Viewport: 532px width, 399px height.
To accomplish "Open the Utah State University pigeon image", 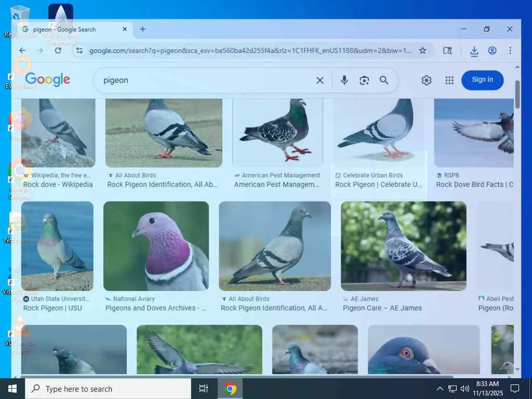I will click(x=57, y=246).
